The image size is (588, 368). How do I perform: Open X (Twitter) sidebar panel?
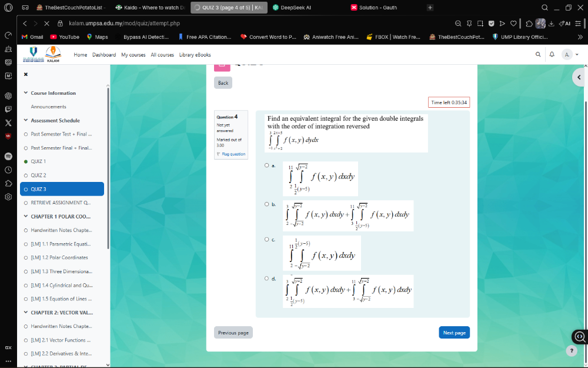pyautogui.click(x=8, y=122)
